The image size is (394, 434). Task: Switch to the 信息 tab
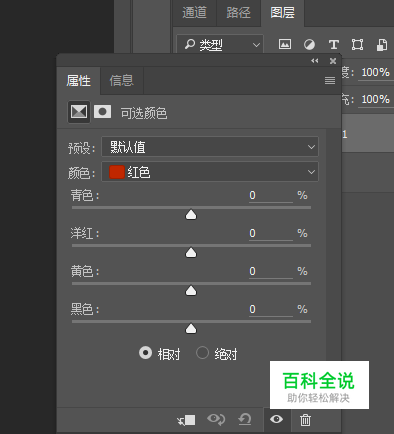[x=122, y=81]
